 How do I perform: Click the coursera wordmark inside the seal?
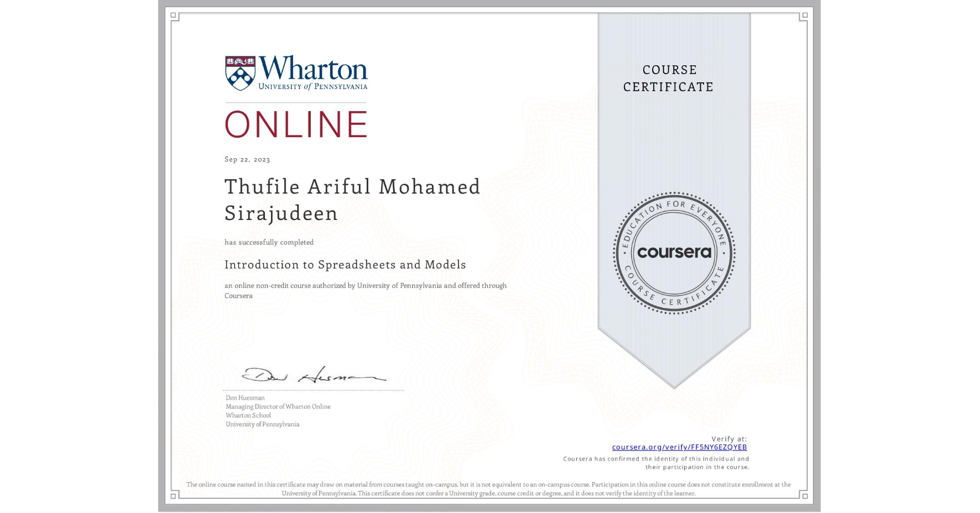click(x=674, y=253)
